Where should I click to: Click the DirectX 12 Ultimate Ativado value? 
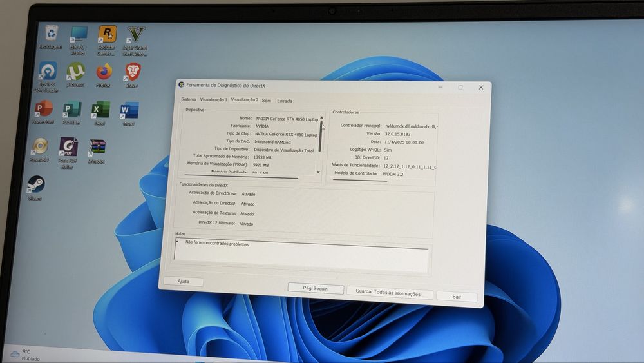coord(246,224)
